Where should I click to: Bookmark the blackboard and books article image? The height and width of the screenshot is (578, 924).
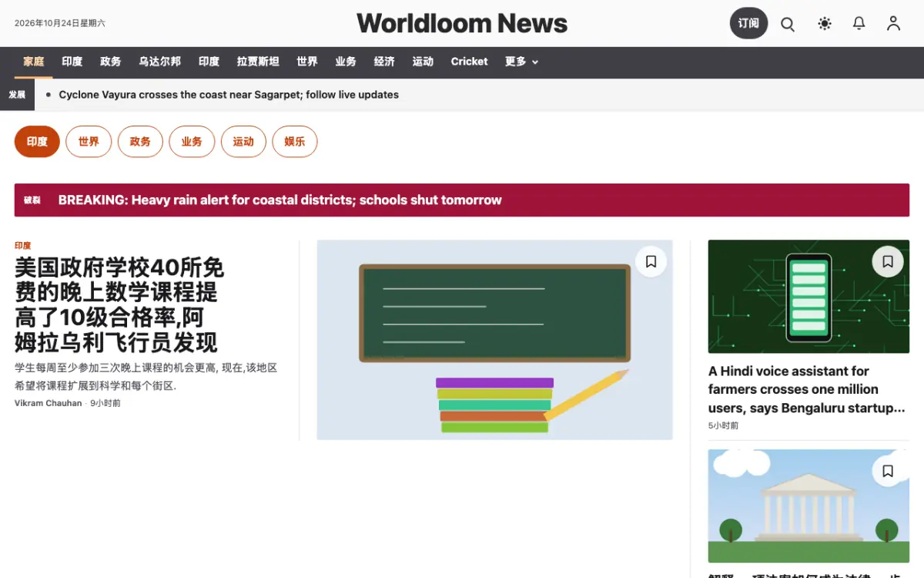(651, 261)
